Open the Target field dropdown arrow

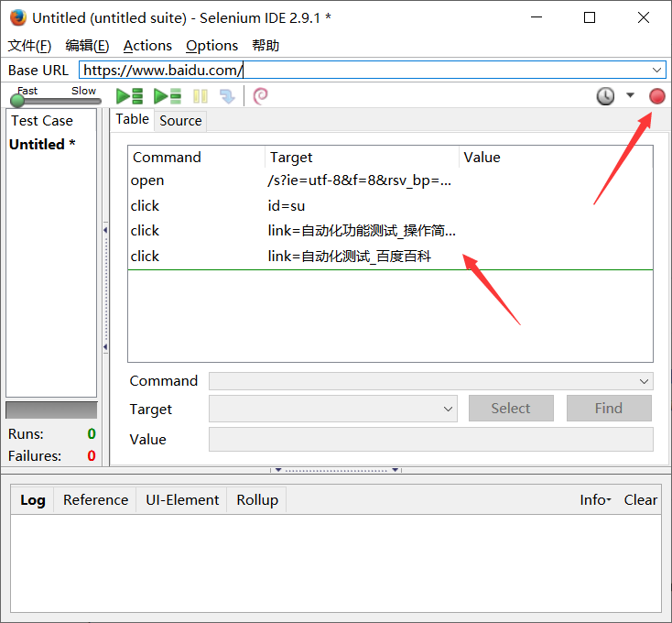pyautogui.click(x=448, y=409)
